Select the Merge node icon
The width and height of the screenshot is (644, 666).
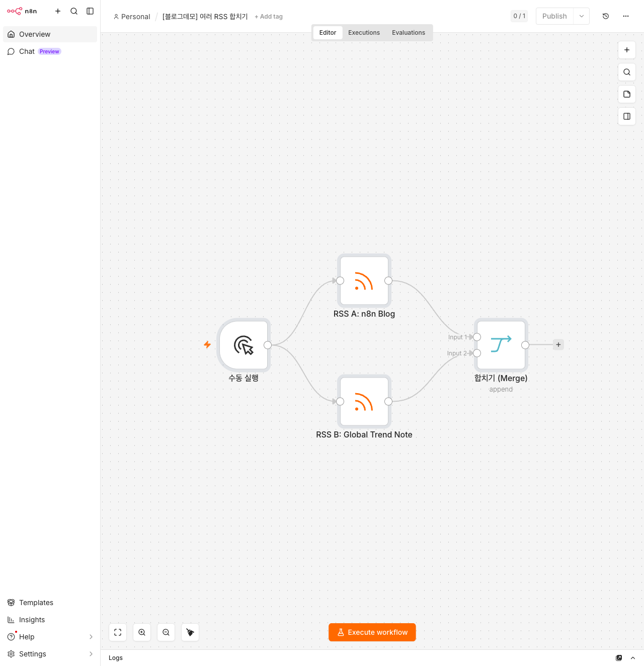click(x=501, y=345)
